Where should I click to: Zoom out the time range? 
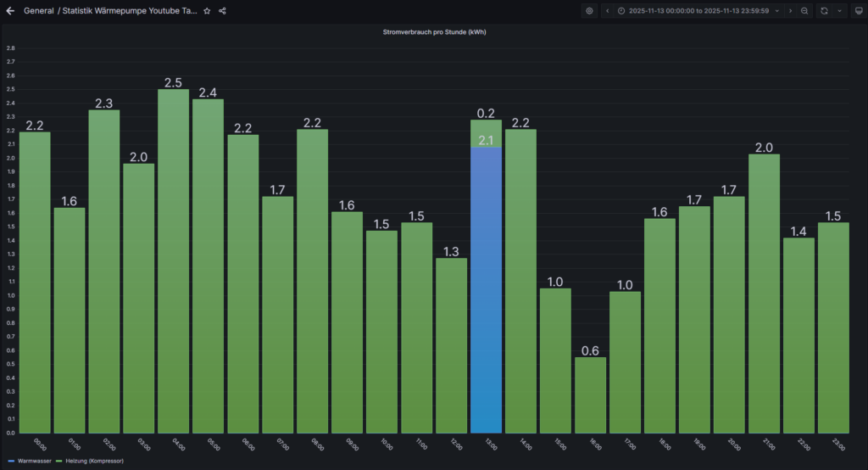(x=804, y=11)
